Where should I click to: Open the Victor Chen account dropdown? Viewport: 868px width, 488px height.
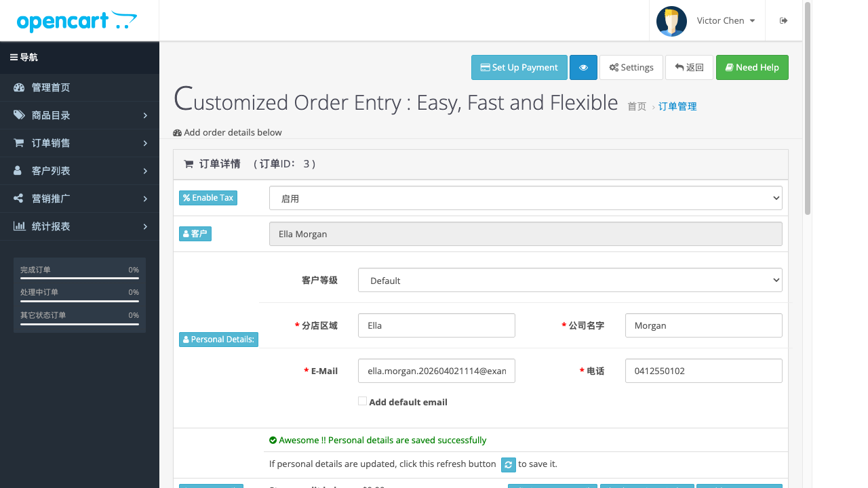point(721,20)
